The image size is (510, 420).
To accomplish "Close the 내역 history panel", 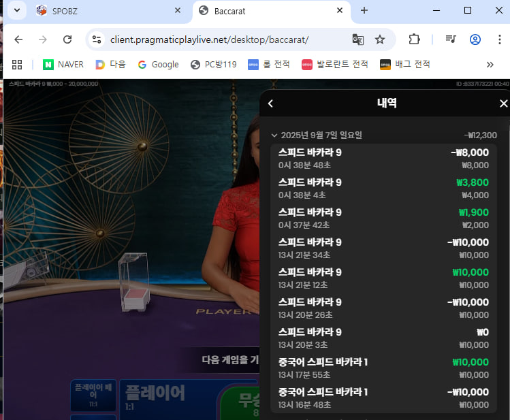I will tap(503, 103).
